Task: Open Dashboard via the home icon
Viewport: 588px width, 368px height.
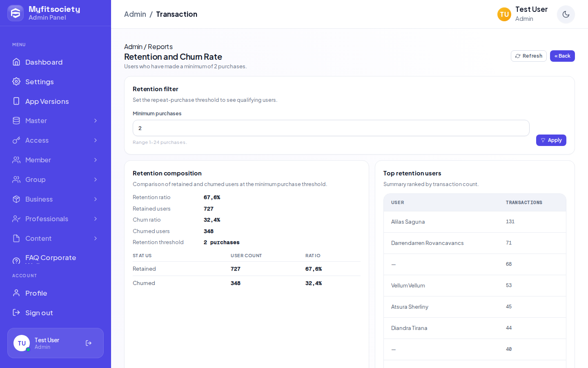Action: (x=16, y=62)
